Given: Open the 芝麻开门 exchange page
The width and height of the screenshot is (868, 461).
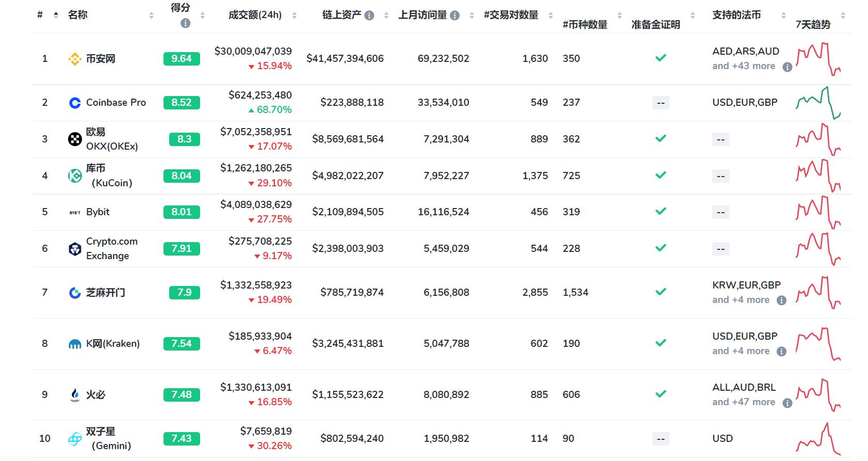Looking at the screenshot, I should [106, 293].
